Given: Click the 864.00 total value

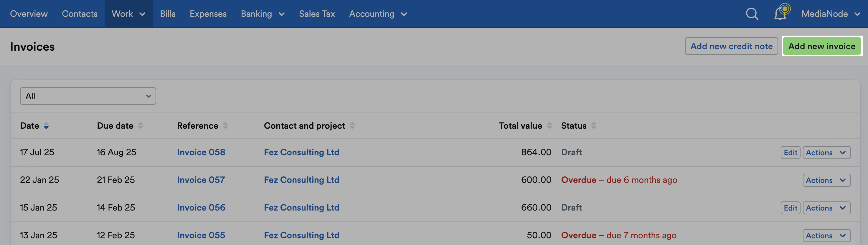Looking at the screenshot, I should coord(536,152).
